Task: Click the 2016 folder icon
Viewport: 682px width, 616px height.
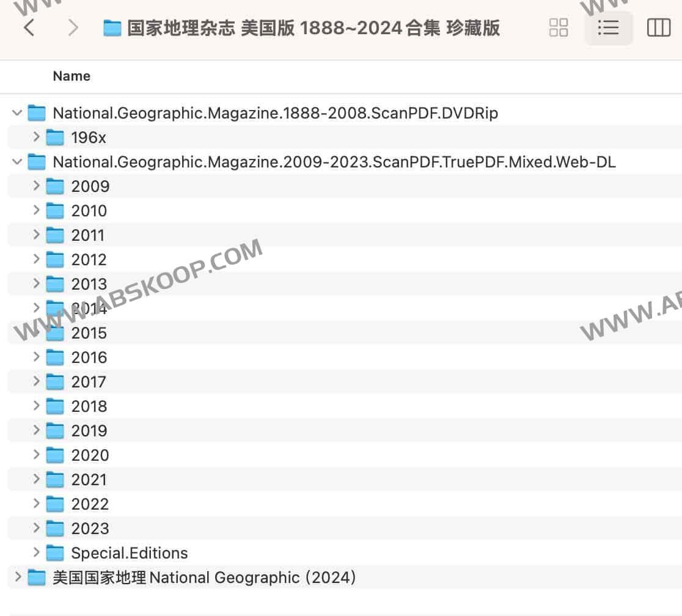Action: pos(55,358)
